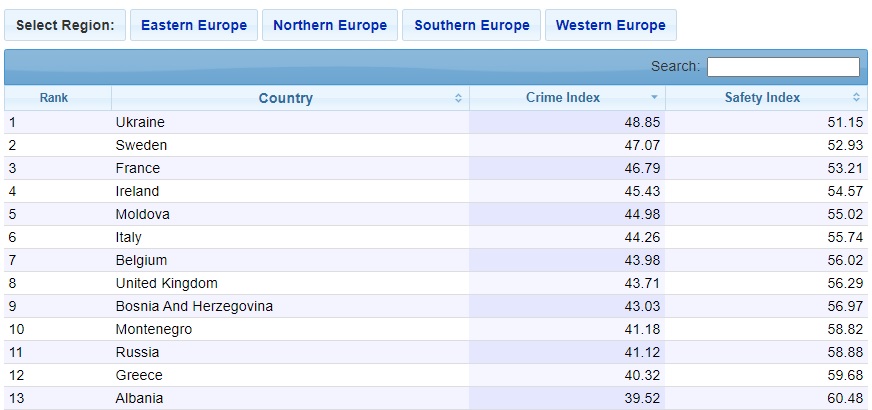Screen dimensions: 872x410
Task: Select the Ukraine row
Action: [436, 122]
